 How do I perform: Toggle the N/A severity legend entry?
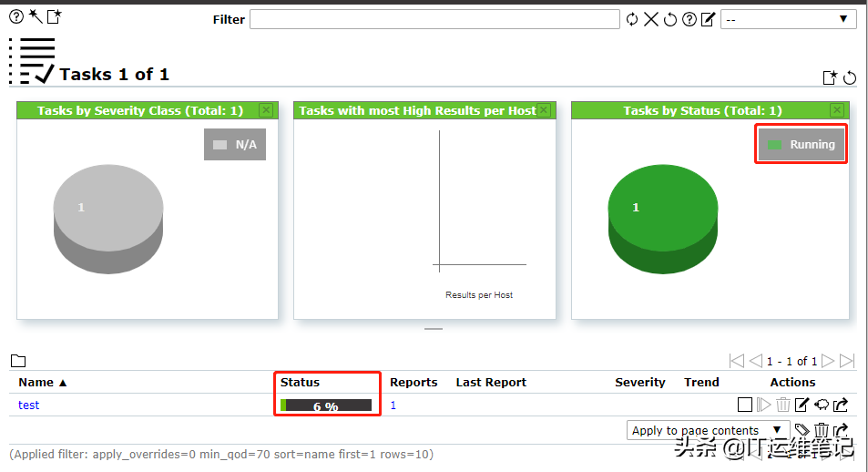[x=235, y=144]
